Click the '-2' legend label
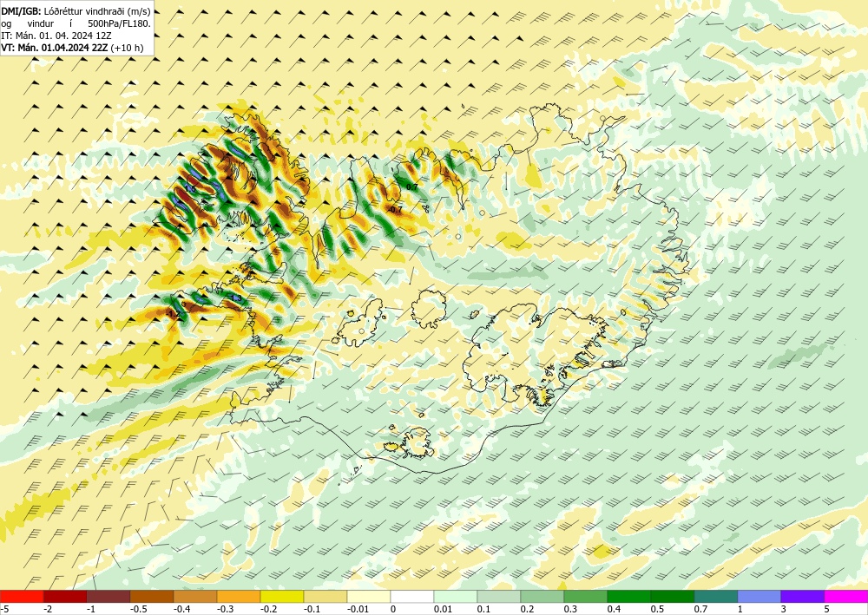 coord(48,610)
